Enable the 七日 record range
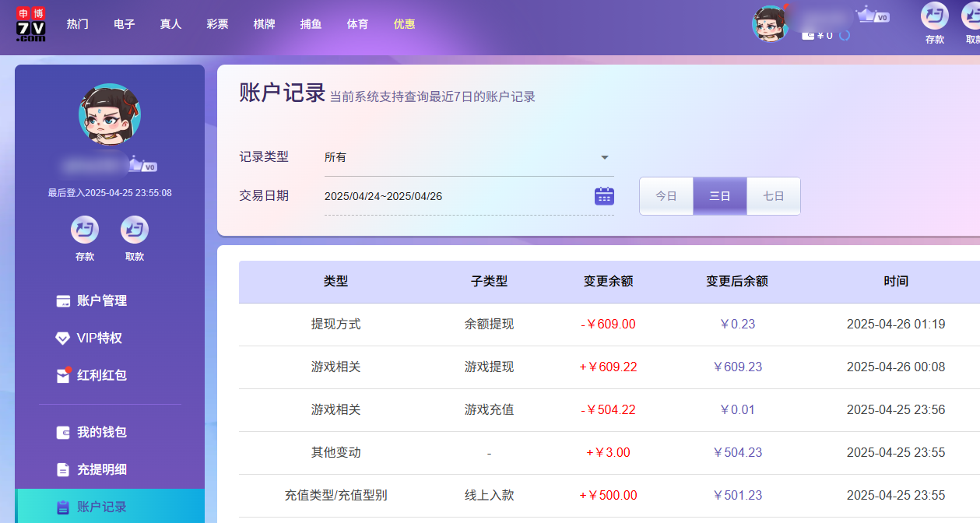 (773, 195)
